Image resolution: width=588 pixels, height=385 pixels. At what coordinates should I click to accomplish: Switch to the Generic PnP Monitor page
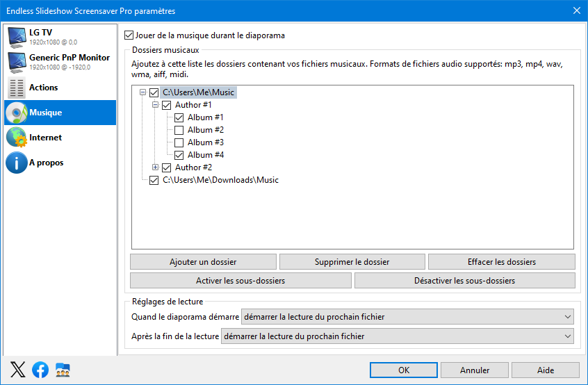pyautogui.click(x=60, y=63)
